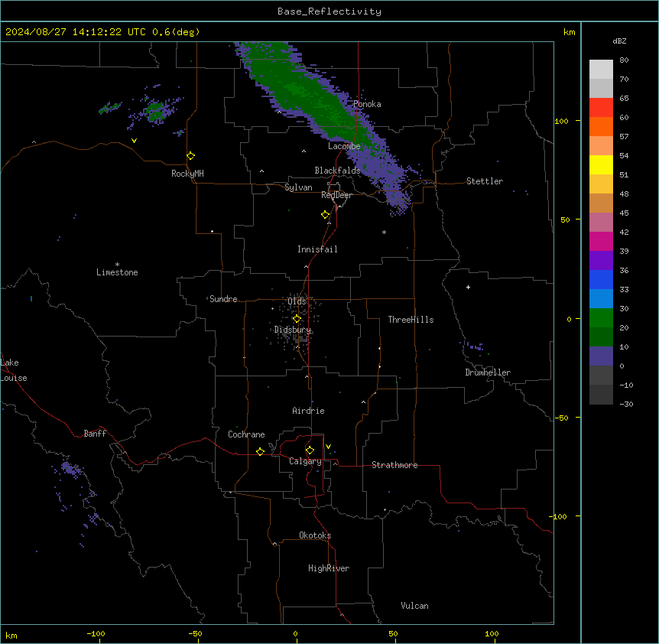659x644 pixels.
Task: Select the Strathmore label
Action: point(394,465)
